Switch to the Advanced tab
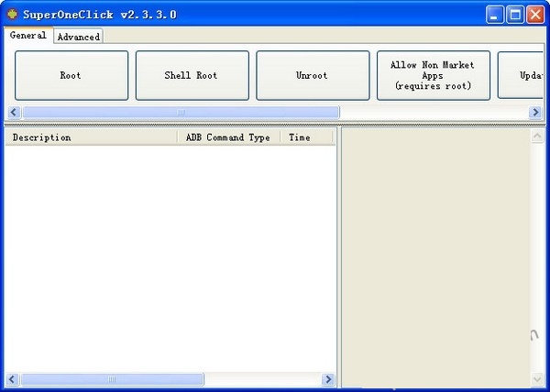The width and height of the screenshot is (550, 392). pyautogui.click(x=79, y=37)
